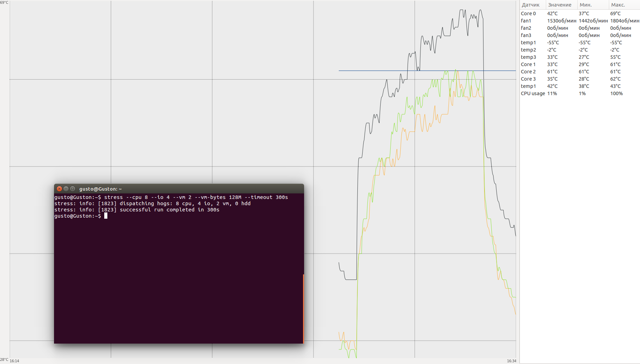Select the 'Core 3' sensor row
The width and height of the screenshot is (640, 364).
(x=580, y=79)
